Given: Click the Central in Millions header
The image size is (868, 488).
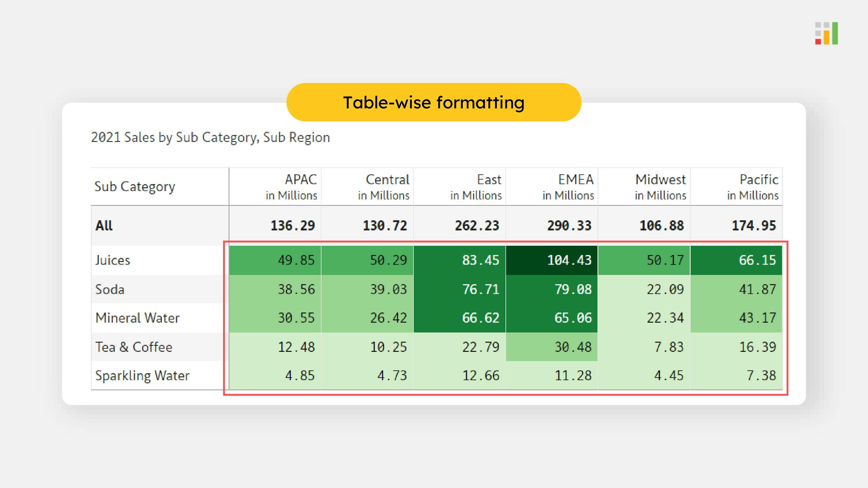Looking at the screenshot, I should [x=383, y=186].
